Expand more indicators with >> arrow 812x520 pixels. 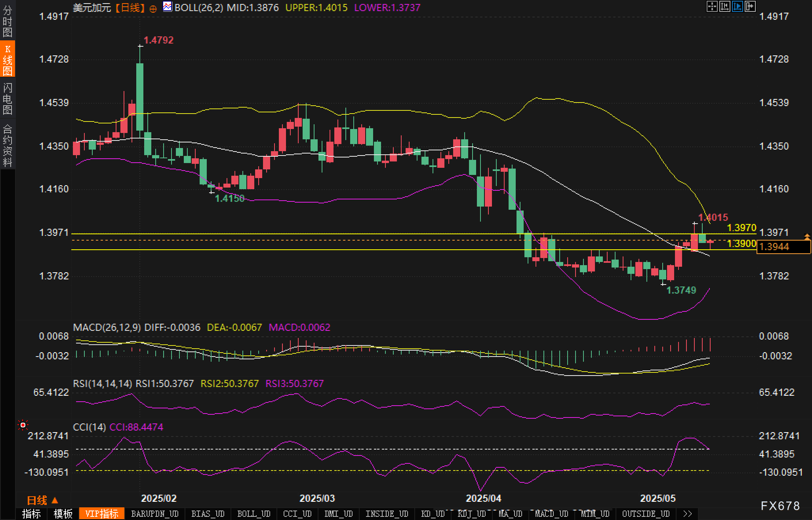pos(688,514)
